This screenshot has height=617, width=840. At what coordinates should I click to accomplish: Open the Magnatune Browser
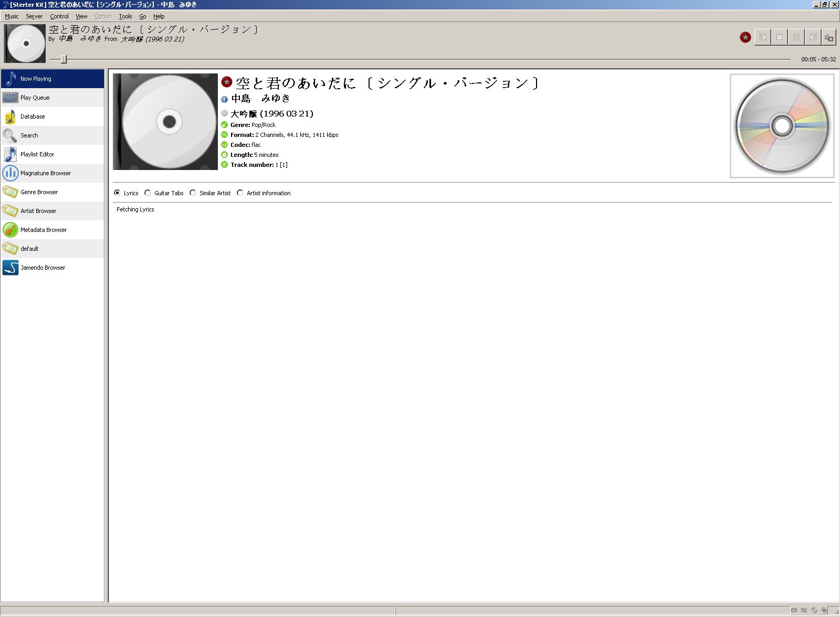tap(52, 173)
